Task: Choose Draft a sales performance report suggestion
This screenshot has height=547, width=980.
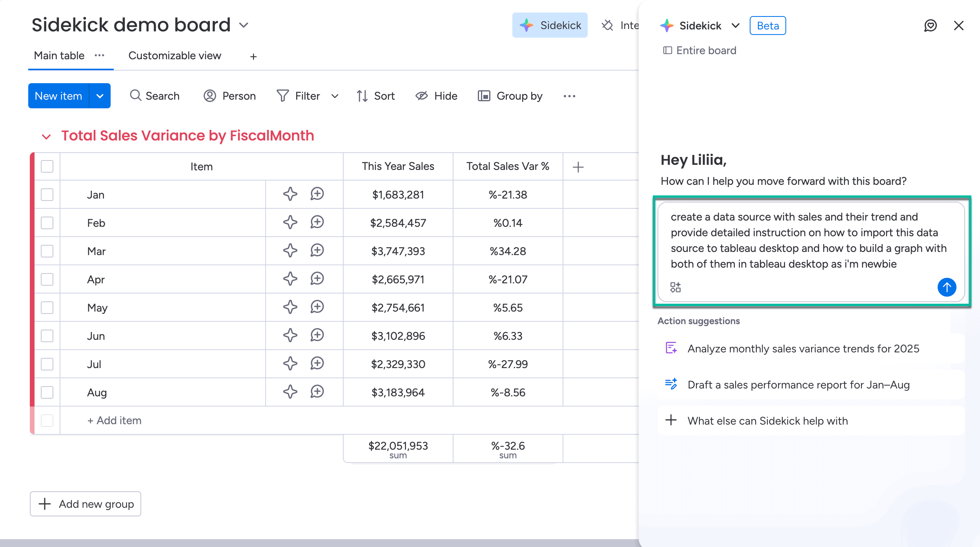Action: [x=798, y=385]
